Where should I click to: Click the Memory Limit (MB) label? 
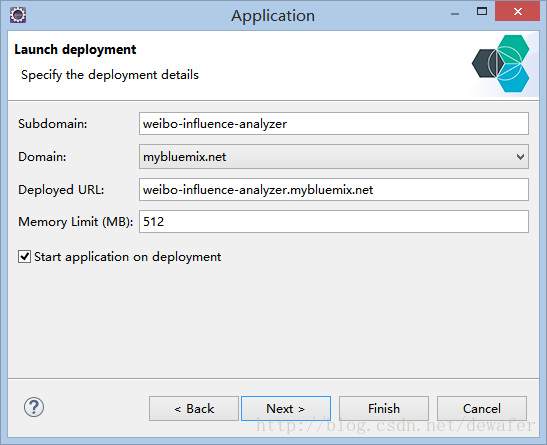pos(76,222)
